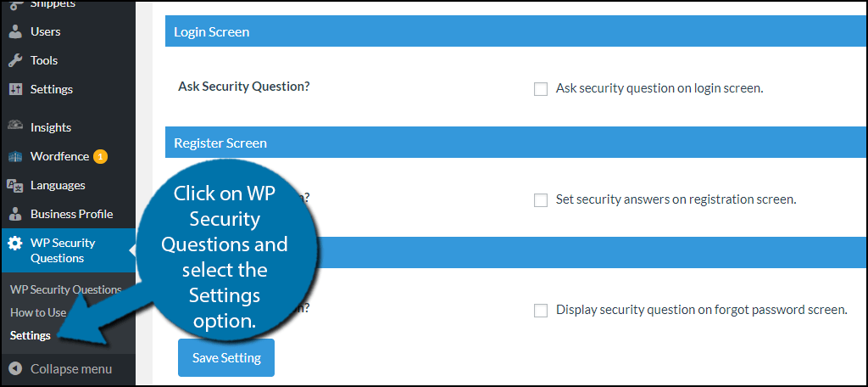
Task: Click the Tools wrench icon
Action: tap(15, 60)
